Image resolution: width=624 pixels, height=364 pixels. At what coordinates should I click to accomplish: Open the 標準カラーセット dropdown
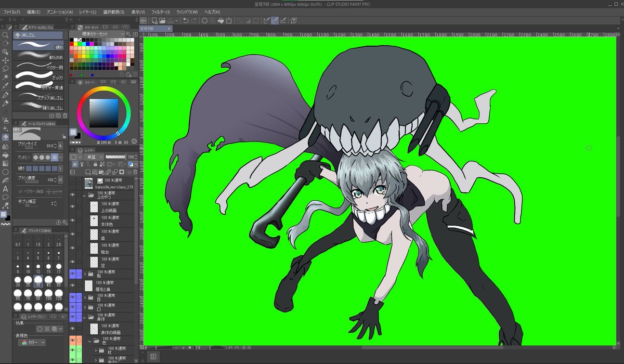tap(97, 34)
